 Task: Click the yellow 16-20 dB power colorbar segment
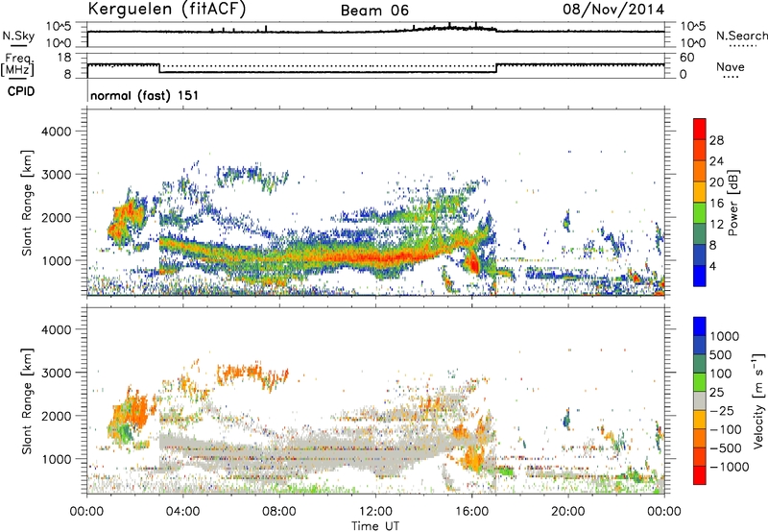(700, 192)
